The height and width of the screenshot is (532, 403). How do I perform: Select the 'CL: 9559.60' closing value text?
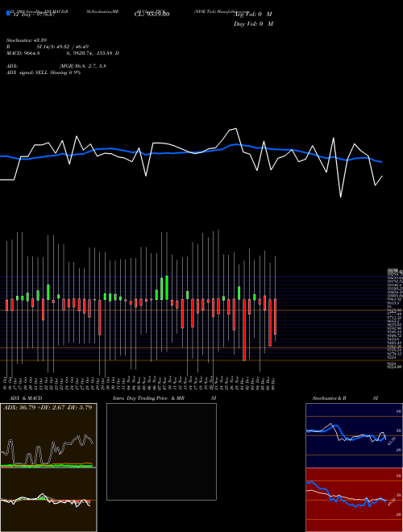[152, 14]
